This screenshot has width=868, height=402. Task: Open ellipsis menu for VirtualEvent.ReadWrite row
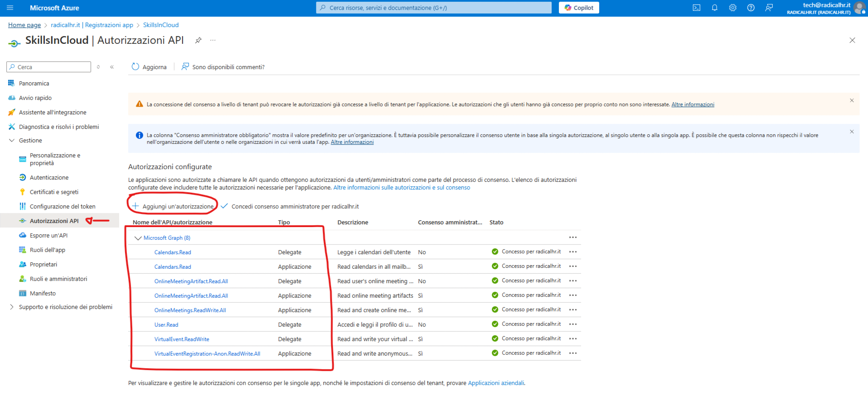pyautogui.click(x=572, y=339)
